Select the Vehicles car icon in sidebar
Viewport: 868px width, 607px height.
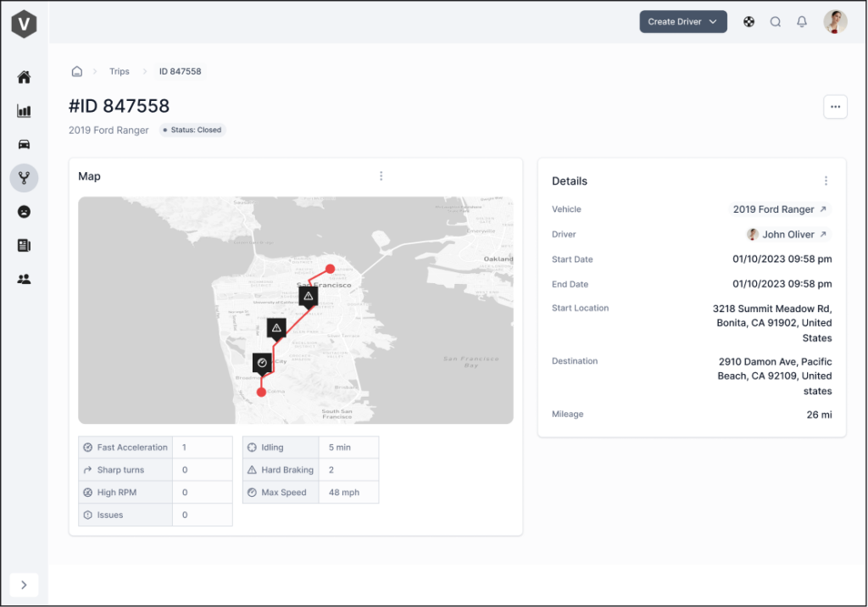[x=24, y=144]
